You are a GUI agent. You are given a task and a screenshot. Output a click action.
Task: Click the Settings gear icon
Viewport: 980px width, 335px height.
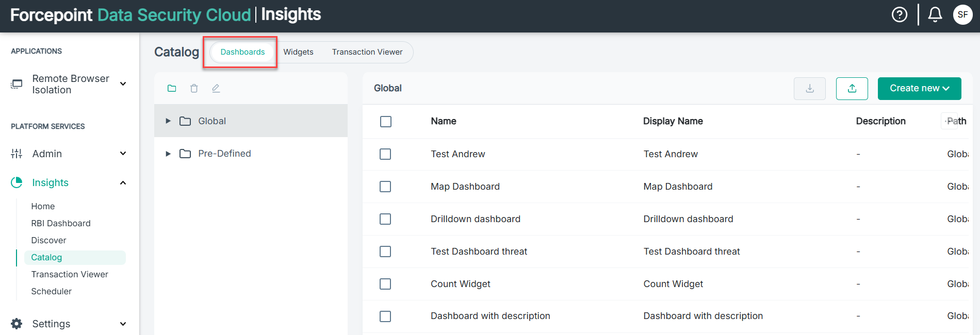17,324
